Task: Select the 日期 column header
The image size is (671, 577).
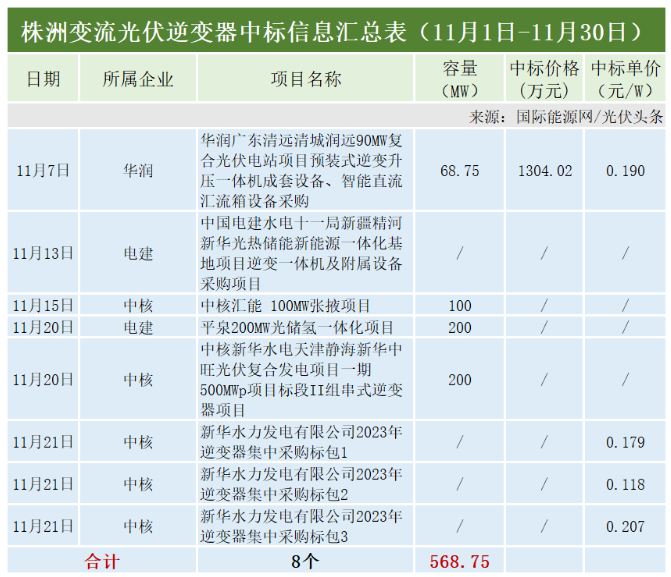Action: click(42, 79)
